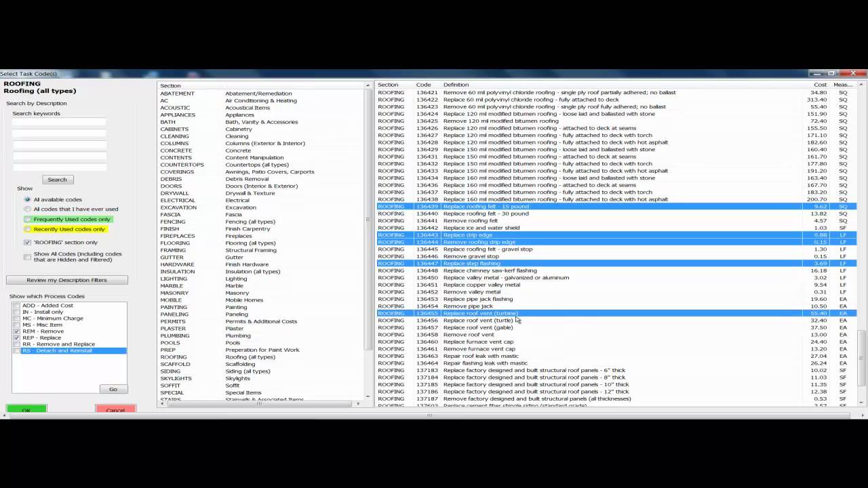Uncheck the REP - Replace process code
868x488 pixels.
[x=17, y=338]
